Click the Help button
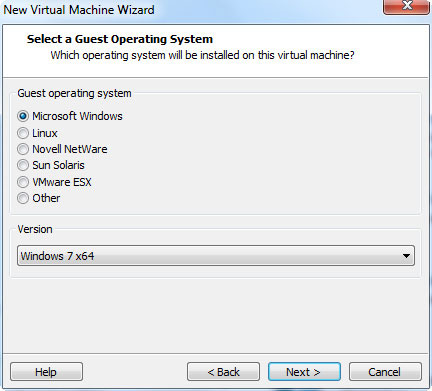This screenshot has width=432, height=391. pyautogui.click(x=46, y=372)
